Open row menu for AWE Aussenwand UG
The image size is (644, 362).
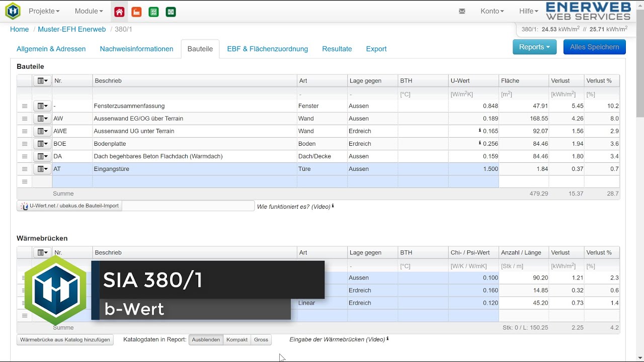pos(42,131)
